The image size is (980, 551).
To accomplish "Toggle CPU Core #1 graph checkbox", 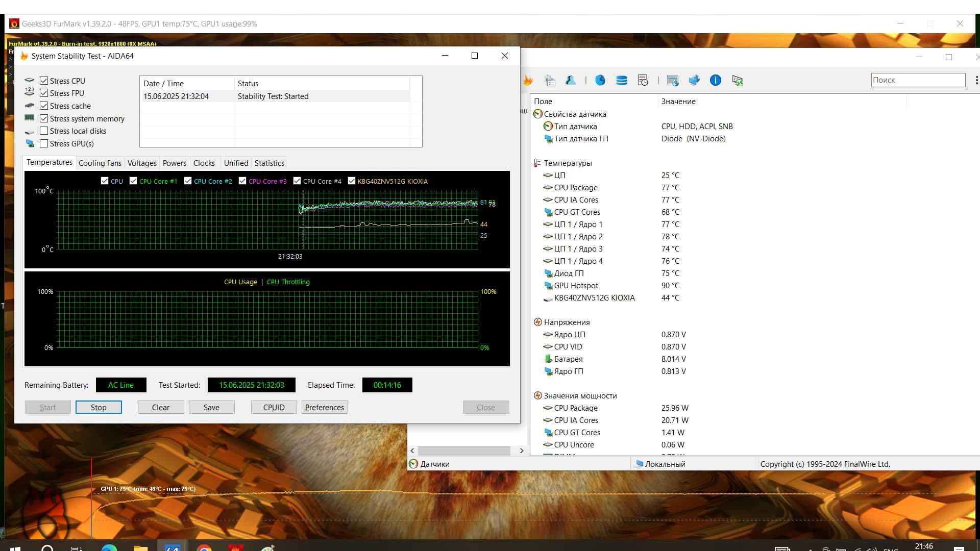I will [133, 181].
